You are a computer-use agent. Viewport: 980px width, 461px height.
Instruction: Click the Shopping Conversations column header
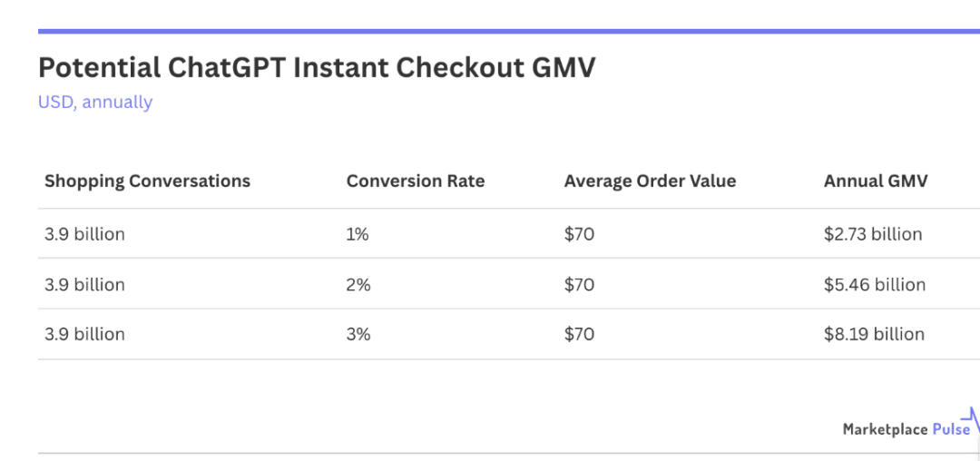pos(147,181)
